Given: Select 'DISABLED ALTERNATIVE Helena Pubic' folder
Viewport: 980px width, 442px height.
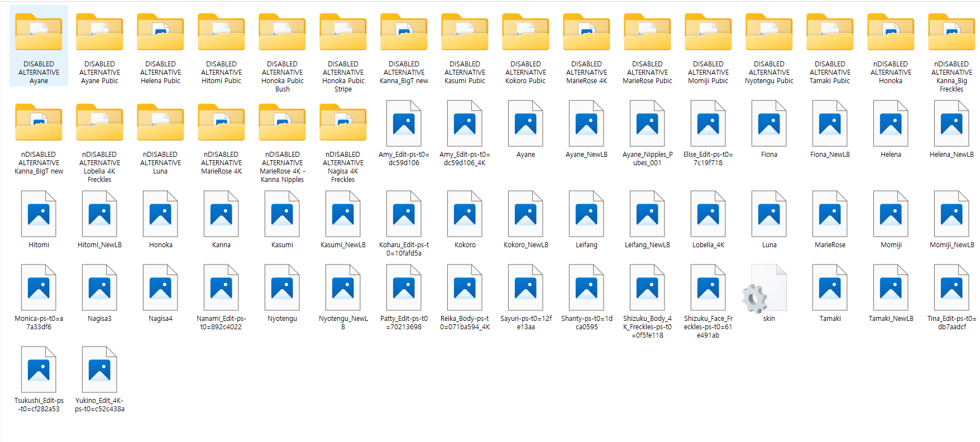Looking at the screenshot, I should tap(160, 32).
